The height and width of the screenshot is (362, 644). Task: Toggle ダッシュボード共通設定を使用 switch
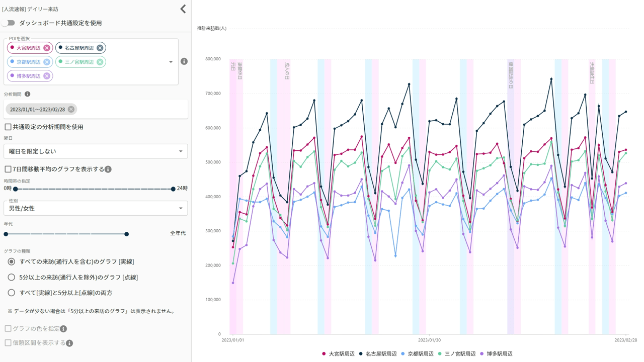tap(9, 23)
